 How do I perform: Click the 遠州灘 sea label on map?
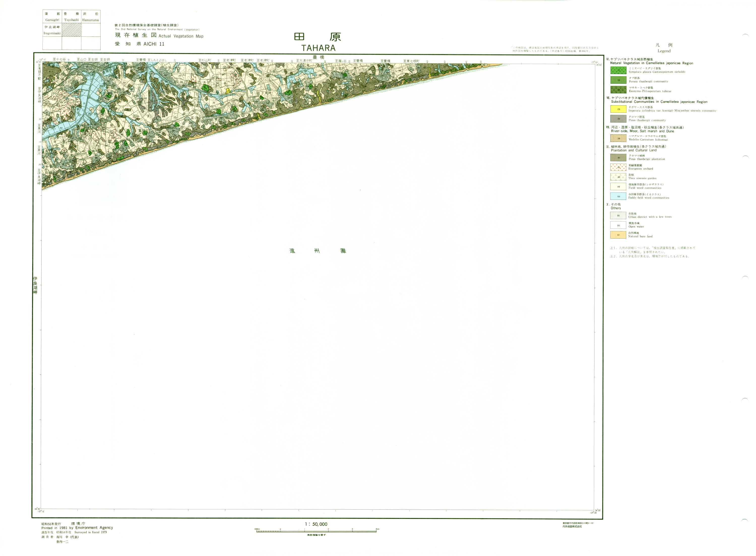tap(318, 251)
